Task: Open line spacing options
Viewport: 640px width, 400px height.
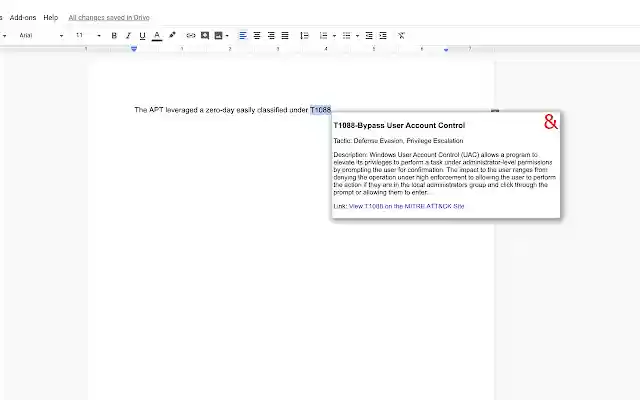Action: click(x=304, y=36)
